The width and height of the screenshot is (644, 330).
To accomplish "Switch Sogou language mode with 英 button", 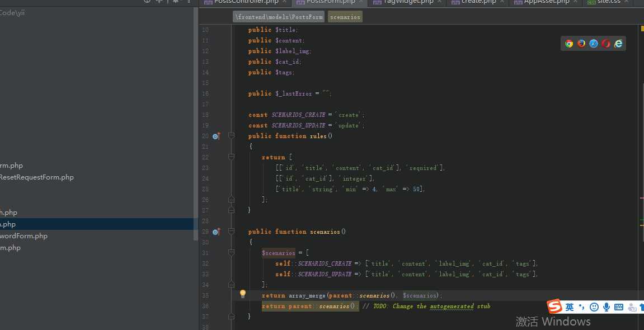I will pyautogui.click(x=569, y=307).
